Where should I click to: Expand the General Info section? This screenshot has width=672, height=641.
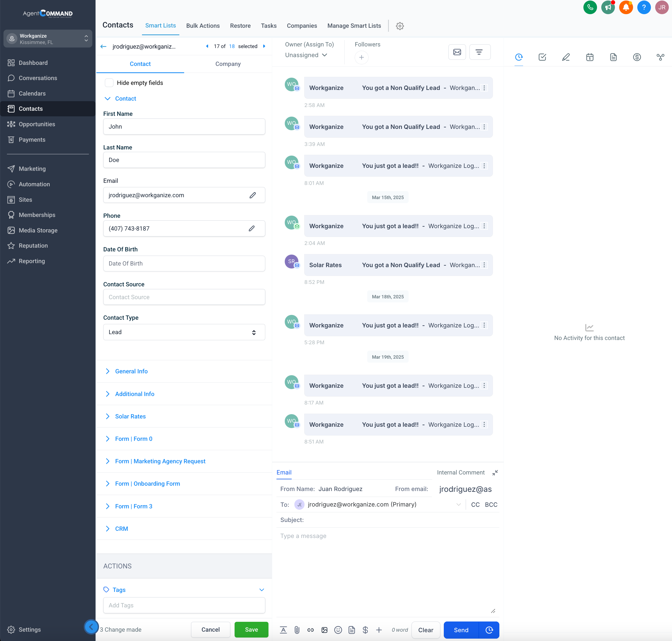131,371
